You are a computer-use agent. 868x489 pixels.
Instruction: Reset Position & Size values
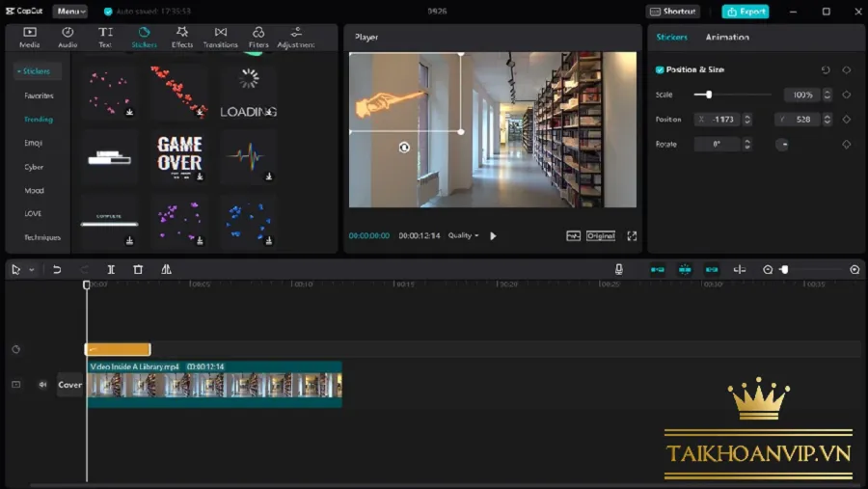coord(826,69)
